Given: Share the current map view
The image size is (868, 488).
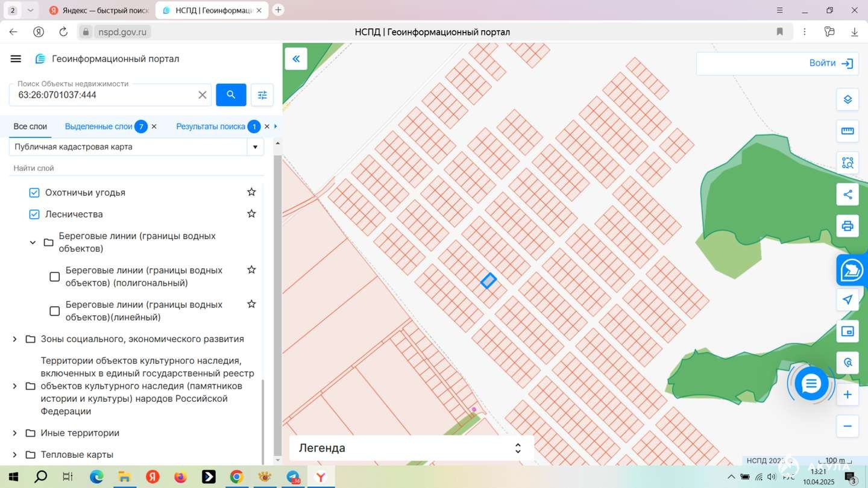Looking at the screenshot, I should point(848,194).
